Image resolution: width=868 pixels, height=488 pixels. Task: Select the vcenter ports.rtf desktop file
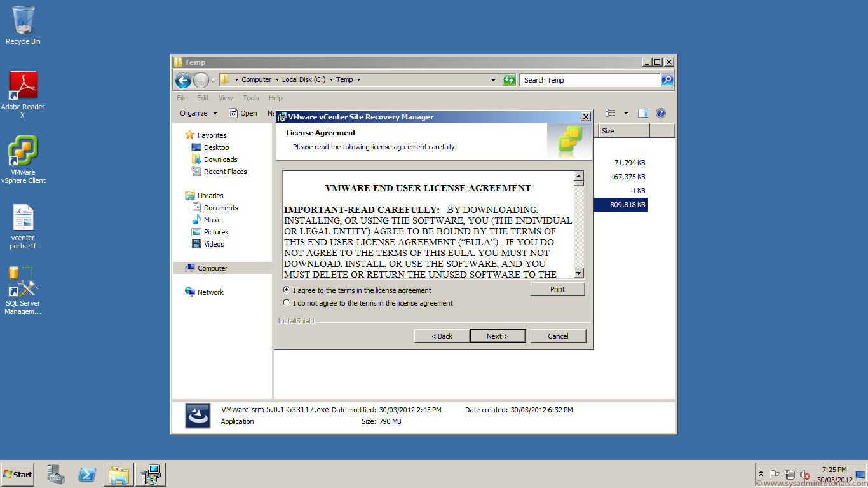click(23, 226)
